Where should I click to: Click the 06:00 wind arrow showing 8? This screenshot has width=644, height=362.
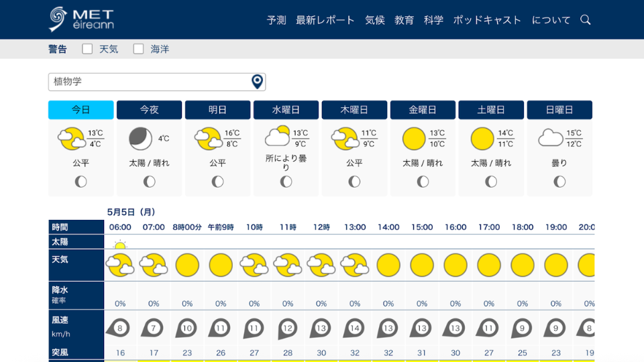pyautogui.click(x=118, y=328)
